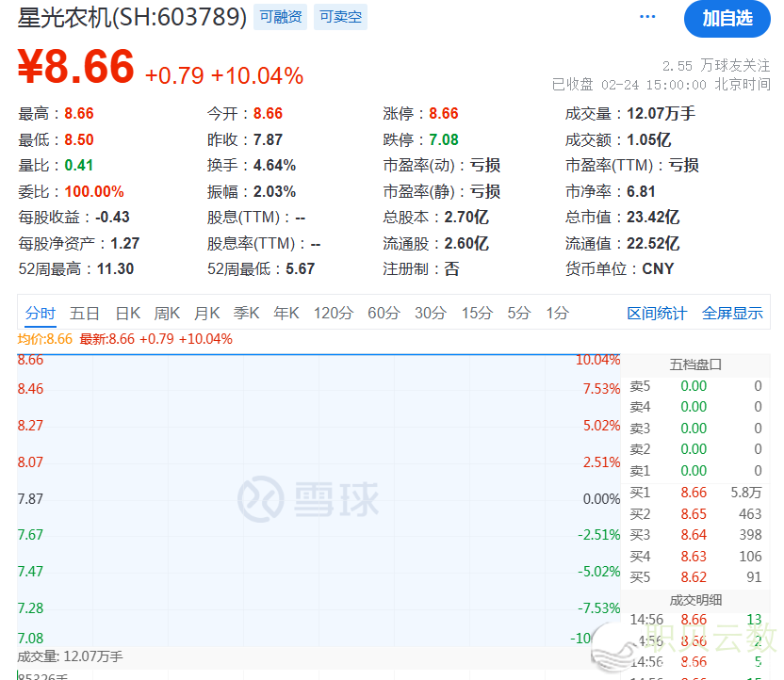Show the 120分 interval chart
784x680 pixels.
[x=334, y=314]
